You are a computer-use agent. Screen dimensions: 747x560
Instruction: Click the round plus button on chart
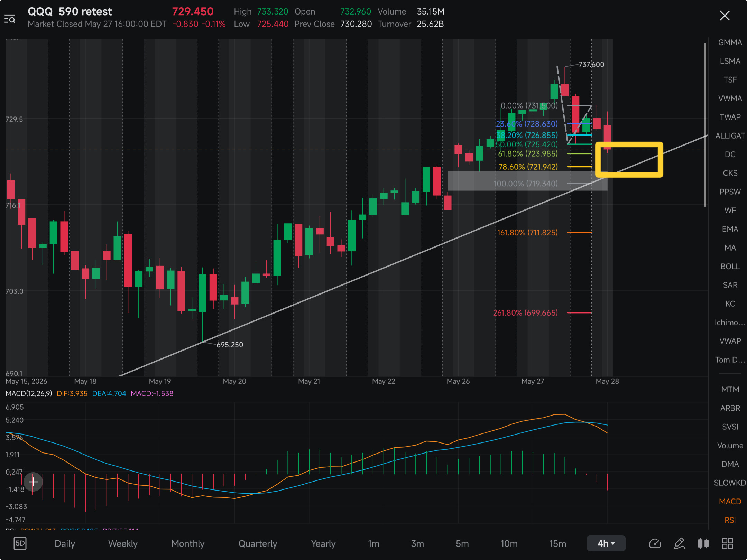pos(33,482)
